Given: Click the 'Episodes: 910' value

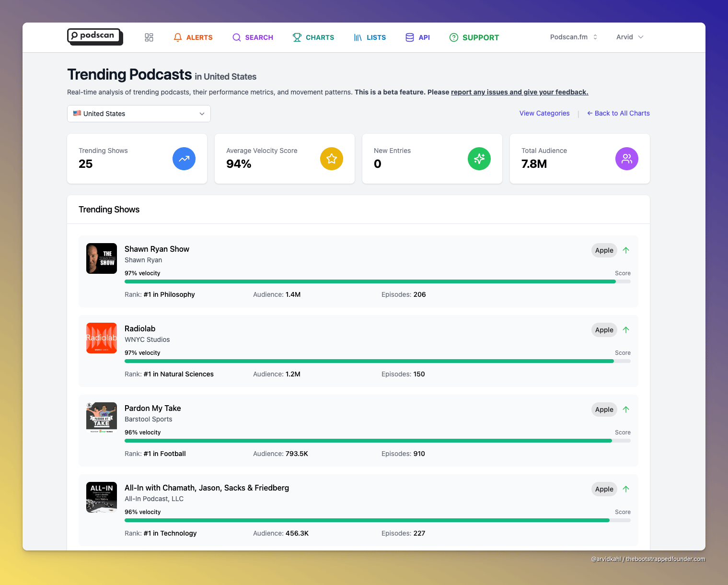Looking at the screenshot, I should [403, 454].
